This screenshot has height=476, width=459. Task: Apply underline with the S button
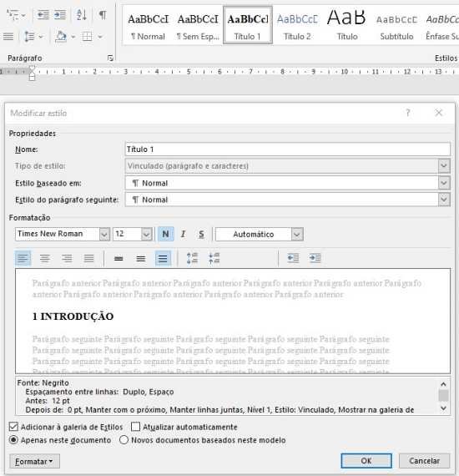click(x=201, y=234)
